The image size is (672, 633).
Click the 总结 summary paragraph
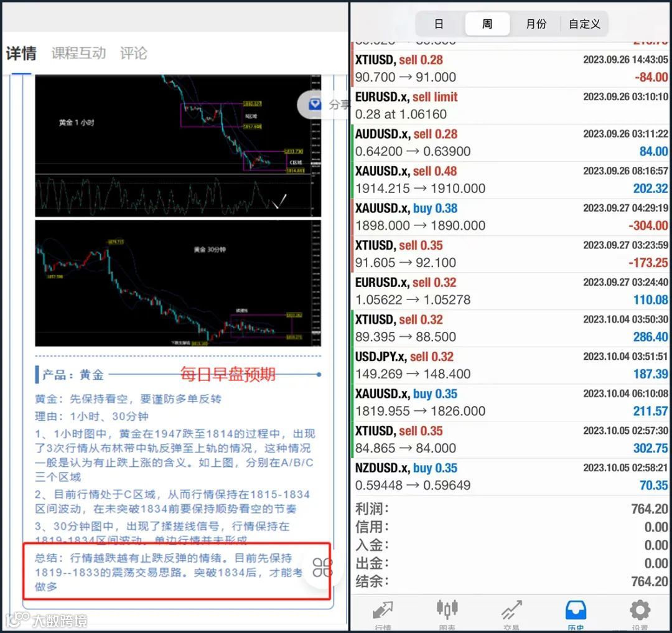[x=169, y=572]
